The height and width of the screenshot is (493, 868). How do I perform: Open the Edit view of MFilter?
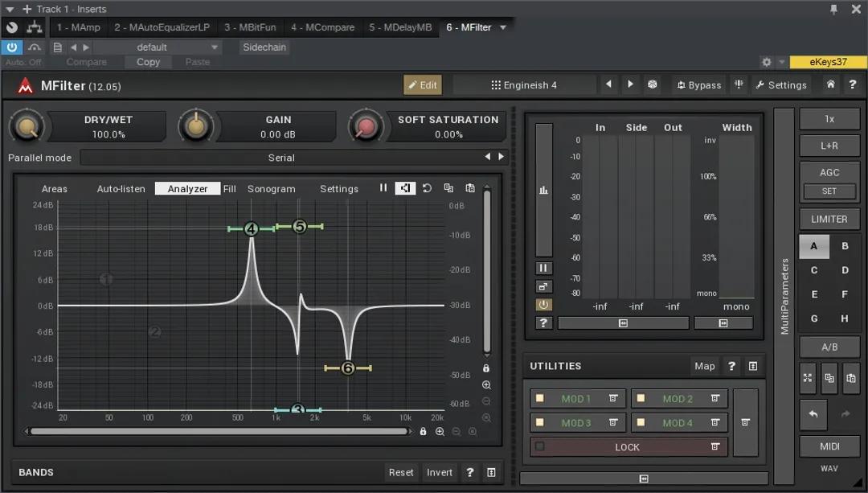[422, 84]
